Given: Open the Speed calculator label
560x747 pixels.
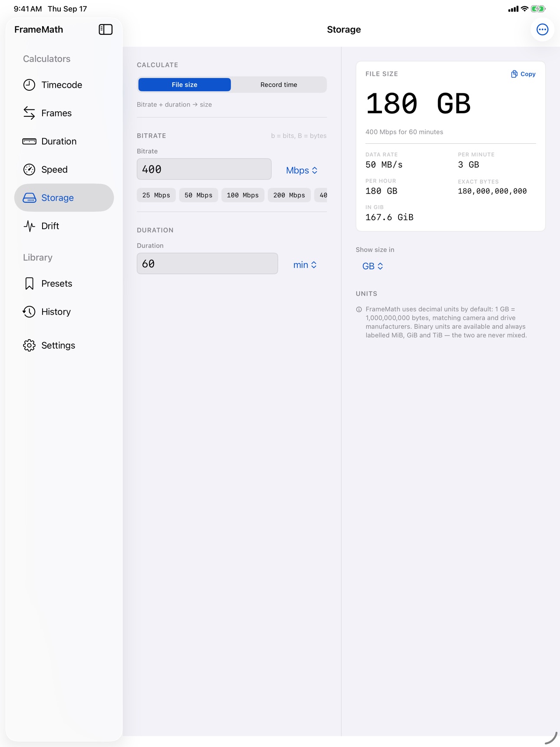Looking at the screenshot, I should tap(54, 169).
